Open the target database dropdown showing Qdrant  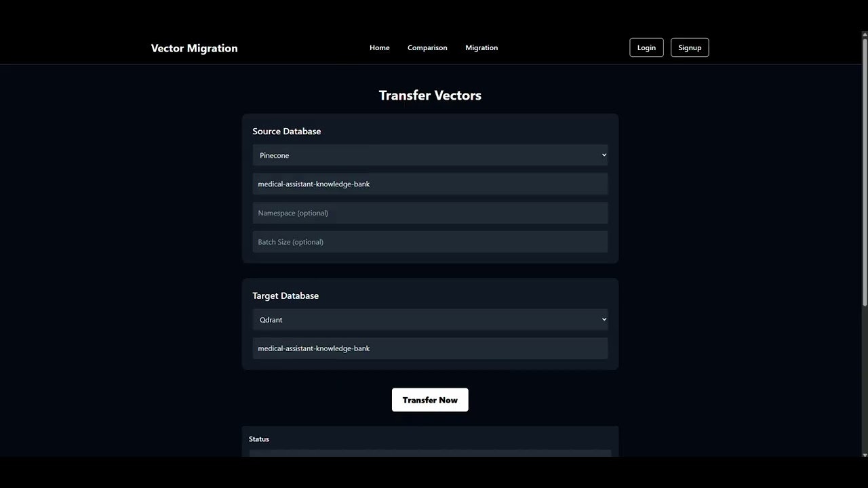(430, 319)
